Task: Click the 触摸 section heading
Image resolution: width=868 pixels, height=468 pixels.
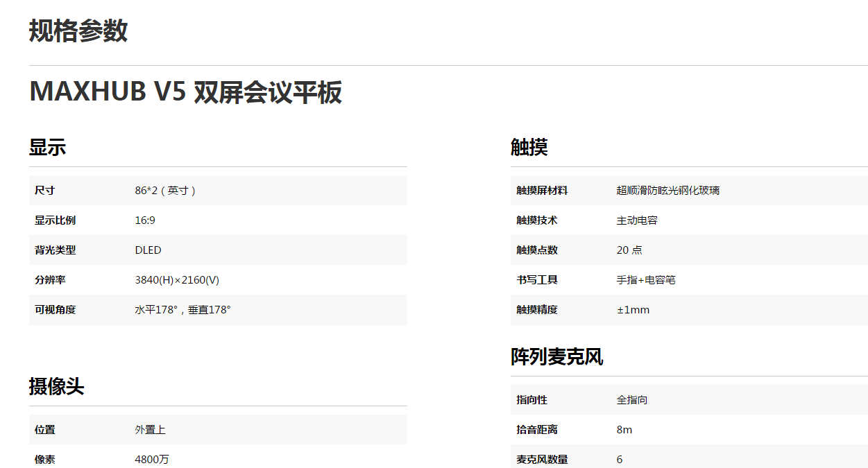Action: click(x=529, y=147)
